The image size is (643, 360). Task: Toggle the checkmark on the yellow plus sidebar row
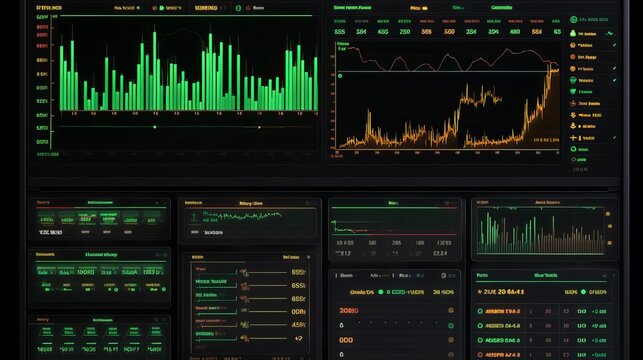tap(614, 138)
